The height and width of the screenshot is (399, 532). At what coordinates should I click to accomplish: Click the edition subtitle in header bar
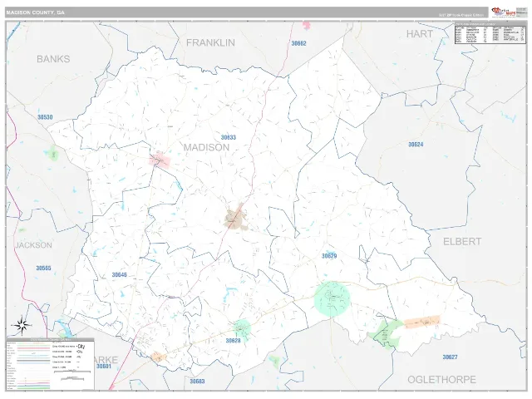(x=461, y=15)
